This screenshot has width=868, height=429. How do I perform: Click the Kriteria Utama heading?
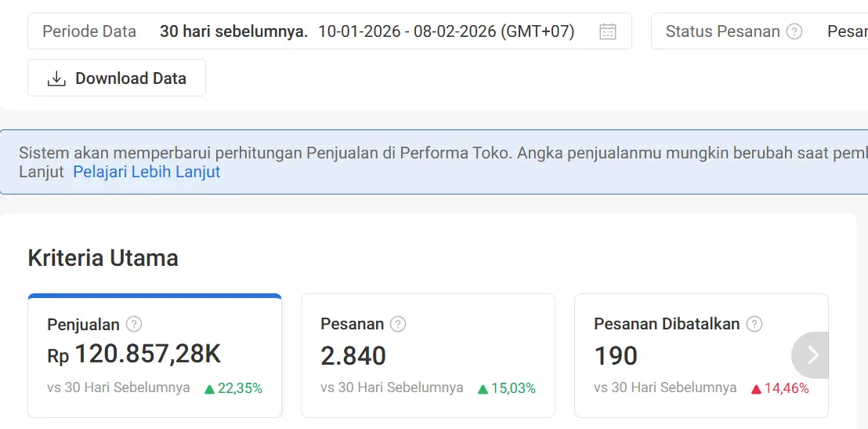coord(103,258)
